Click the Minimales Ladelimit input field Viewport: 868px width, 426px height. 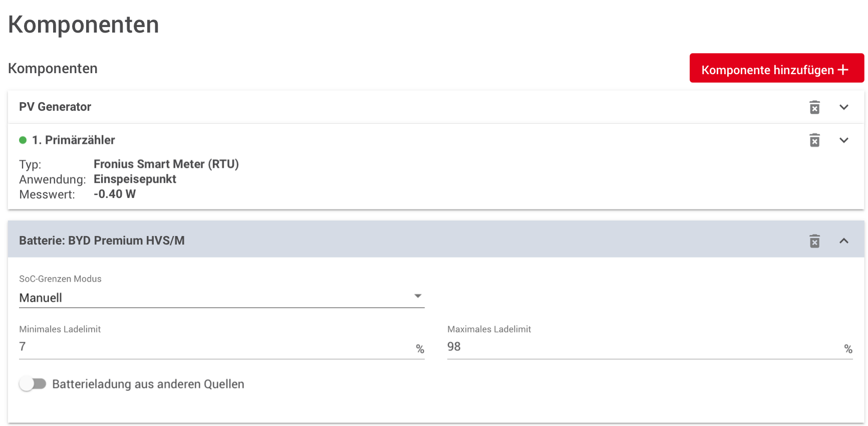click(x=222, y=347)
